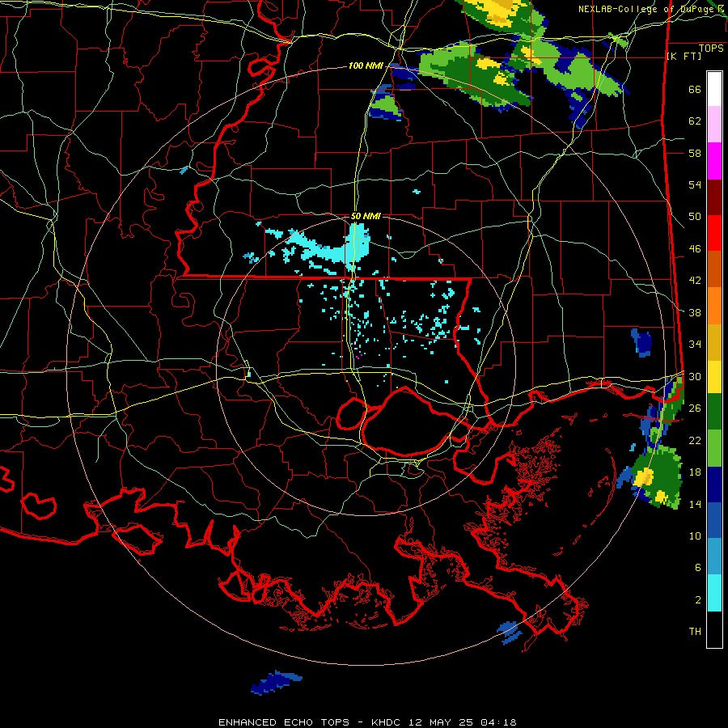Click the light pink legend swatch
Image resolution: width=728 pixels, height=728 pixels.
pyautogui.click(x=714, y=125)
